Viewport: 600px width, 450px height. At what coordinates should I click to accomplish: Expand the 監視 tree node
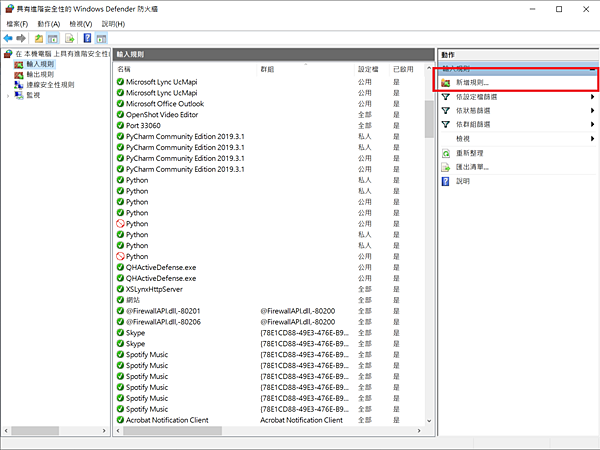[8, 96]
